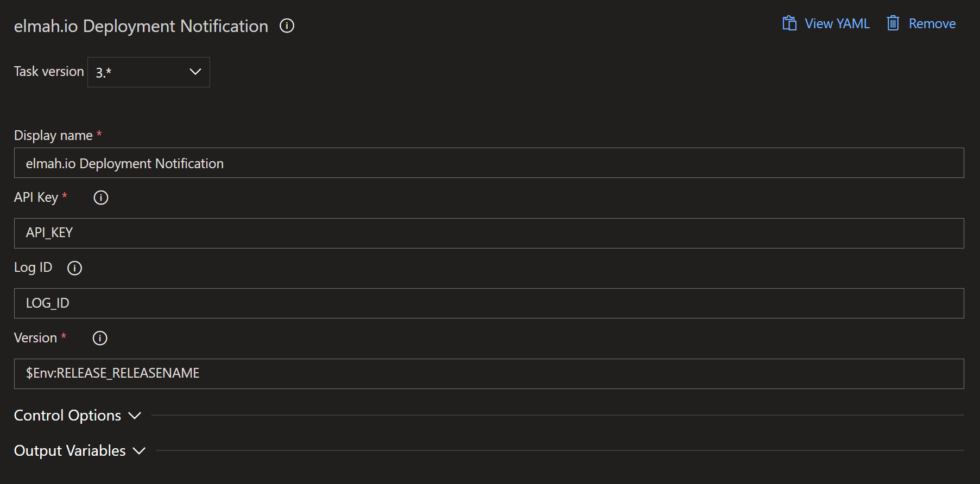Viewport: 980px width, 484px height.
Task: Expand the Control Options section
Action: click(77, 416)
